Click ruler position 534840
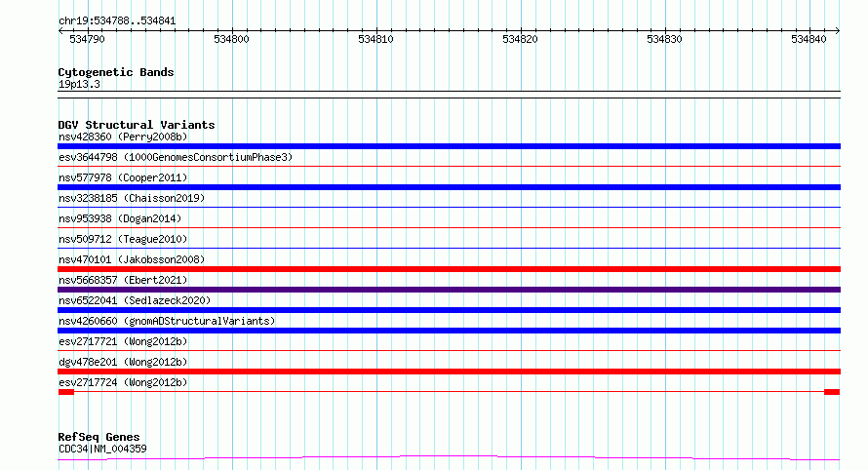Image resolution: width=868 pixels, height=470 pixels. click(x=809, y=39)
